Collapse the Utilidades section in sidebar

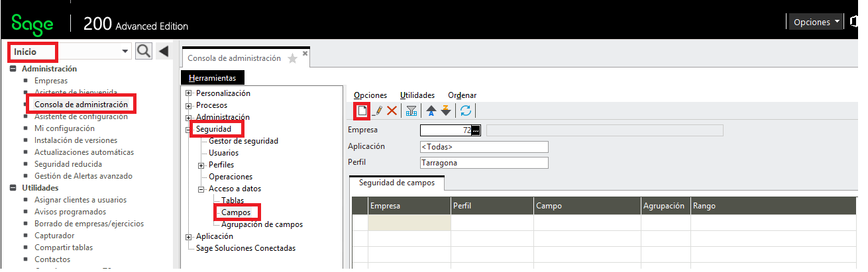click(x=13, y=188)
